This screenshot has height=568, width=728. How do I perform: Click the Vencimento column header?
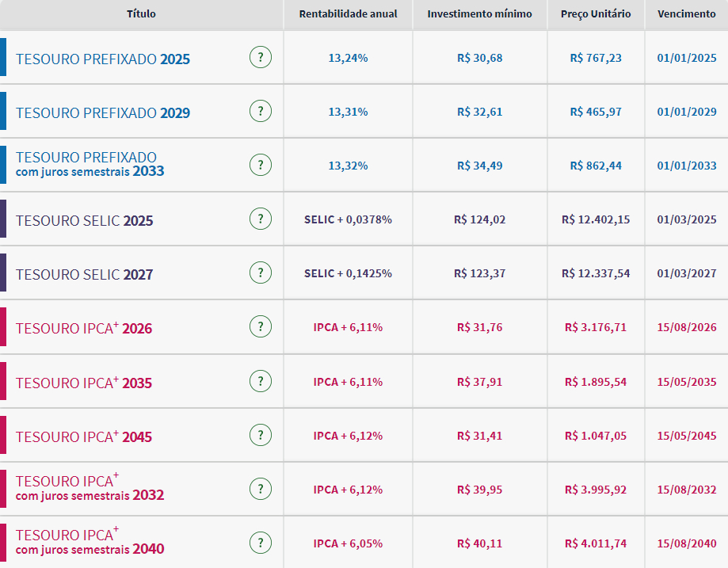coord(687,14)
